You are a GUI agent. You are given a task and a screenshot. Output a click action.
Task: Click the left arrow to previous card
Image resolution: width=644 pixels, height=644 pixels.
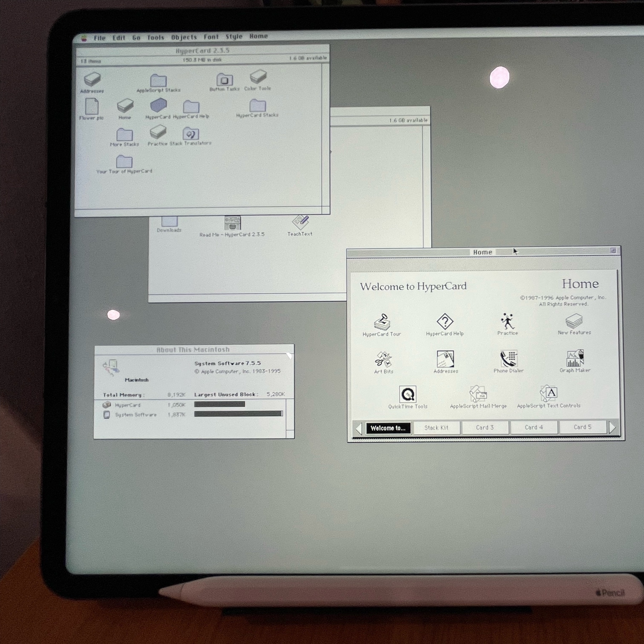[x=358, y=428]
